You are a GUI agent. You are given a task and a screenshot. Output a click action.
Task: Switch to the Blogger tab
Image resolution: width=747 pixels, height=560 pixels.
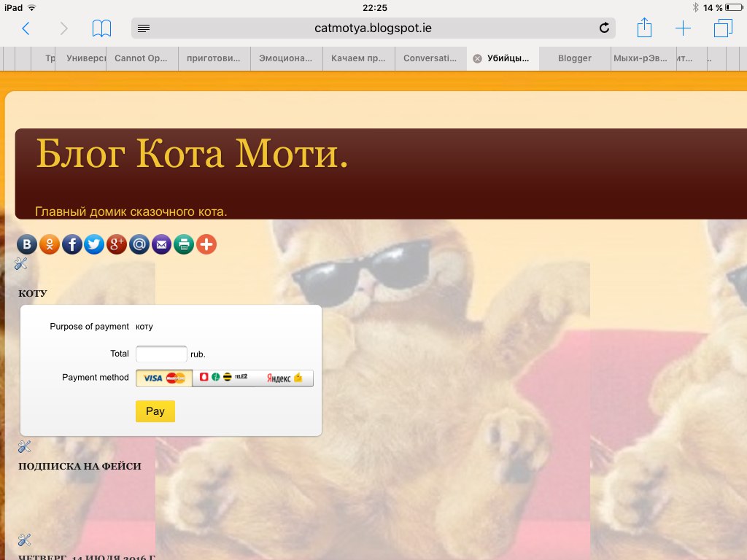pyautogui.click(x=575, y=58)
